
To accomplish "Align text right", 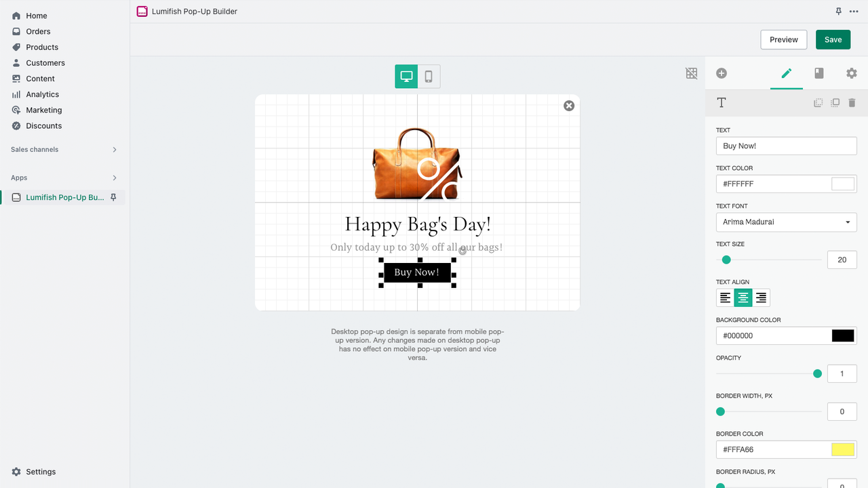I will (761, 298).
